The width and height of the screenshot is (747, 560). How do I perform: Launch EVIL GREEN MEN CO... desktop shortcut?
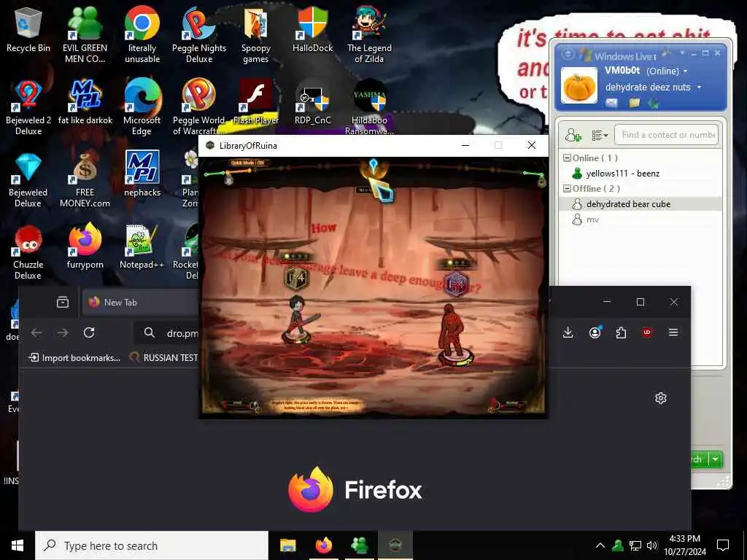85,34
